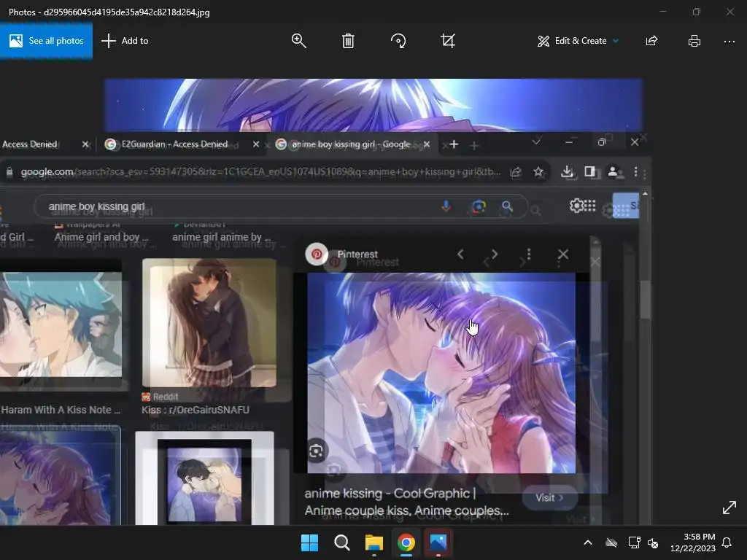Click the anime girl anime by caption
This screenshot has height=560, width=747.
pyautogui.click(x=222, y=237)
